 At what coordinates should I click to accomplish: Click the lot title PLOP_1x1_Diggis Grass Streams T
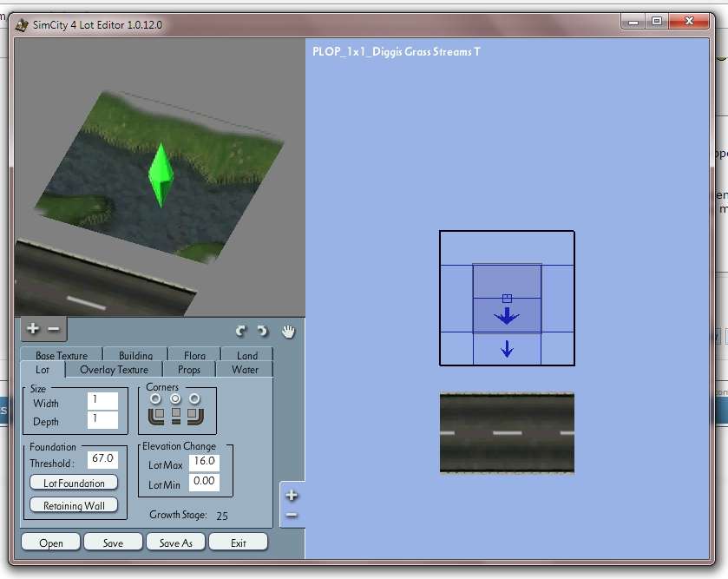[396, 51]
